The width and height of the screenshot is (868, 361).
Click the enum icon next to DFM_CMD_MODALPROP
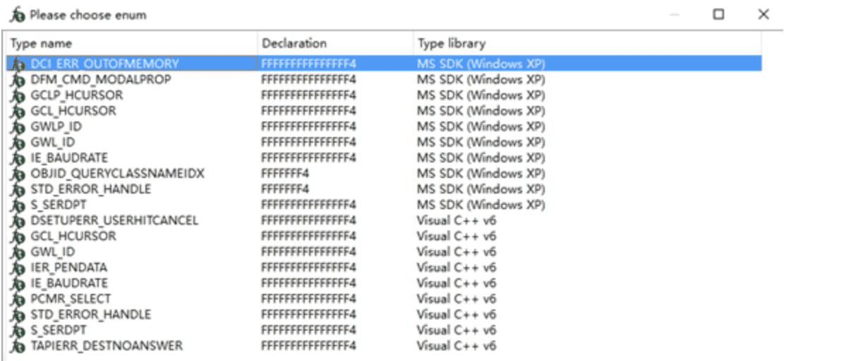tap(18, 80)
